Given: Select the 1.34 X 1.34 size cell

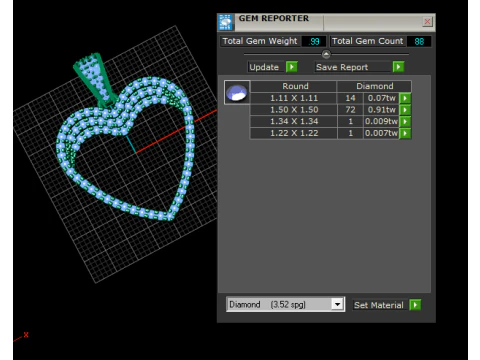Looking at the screenshot, I should pyautogui.click(x=294, y=121).
